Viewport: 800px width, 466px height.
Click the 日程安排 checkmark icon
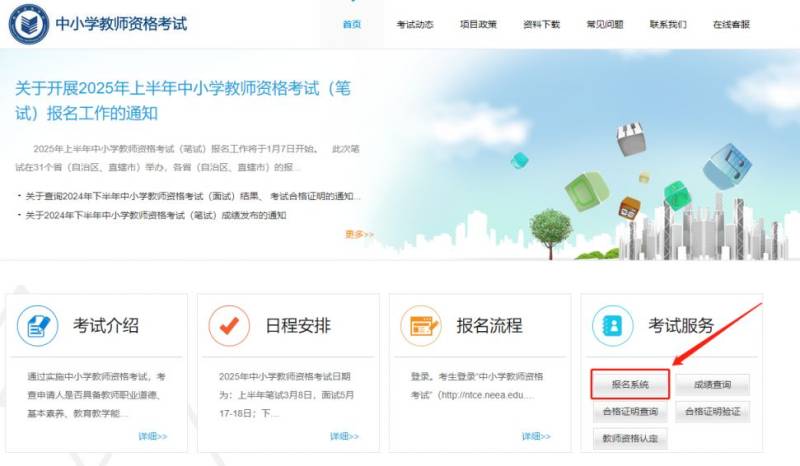[229, 326]
